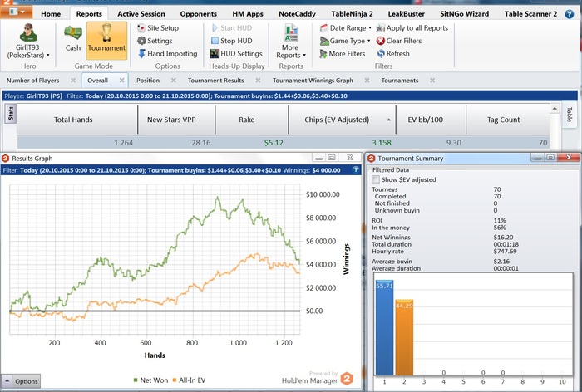Sort by EV bb/100 column

coord(431,120)
